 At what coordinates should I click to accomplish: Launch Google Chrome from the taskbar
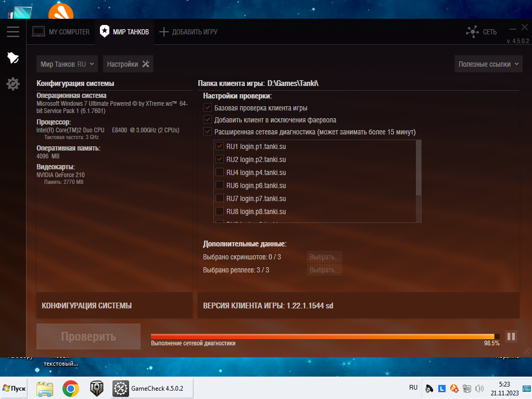(71, 389)
